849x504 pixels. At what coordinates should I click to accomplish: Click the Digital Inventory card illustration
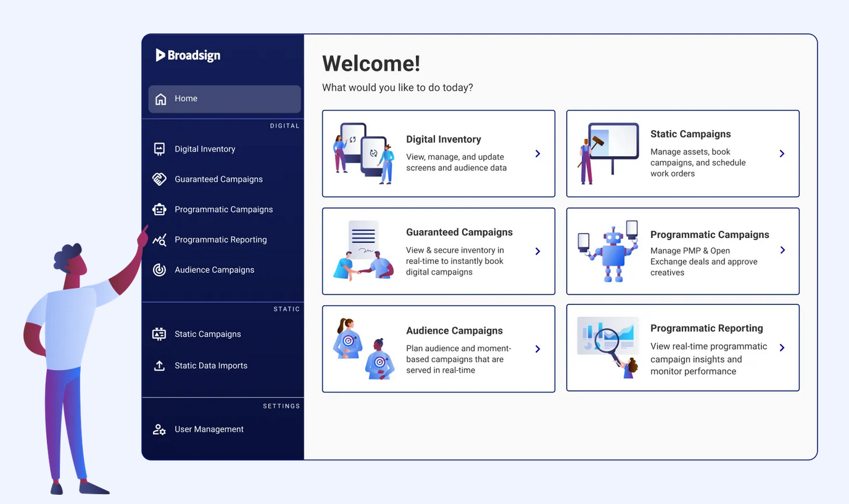pyautogui.click(x=363, y=154)
